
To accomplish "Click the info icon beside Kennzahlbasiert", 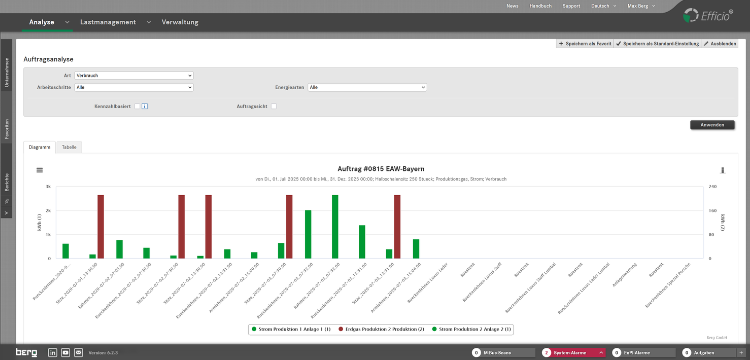I will (145, 106).
